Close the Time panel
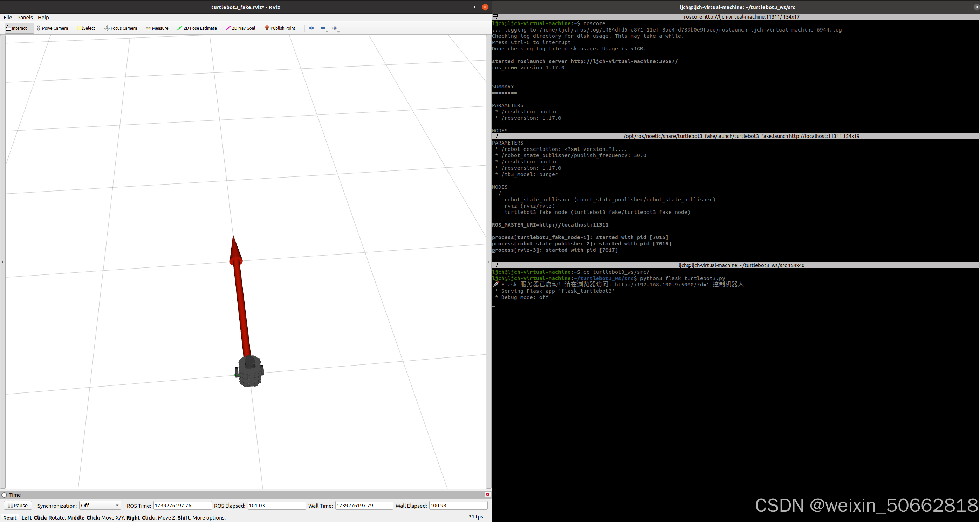Viewport: 980px width, 522px height. click(487, 494)
